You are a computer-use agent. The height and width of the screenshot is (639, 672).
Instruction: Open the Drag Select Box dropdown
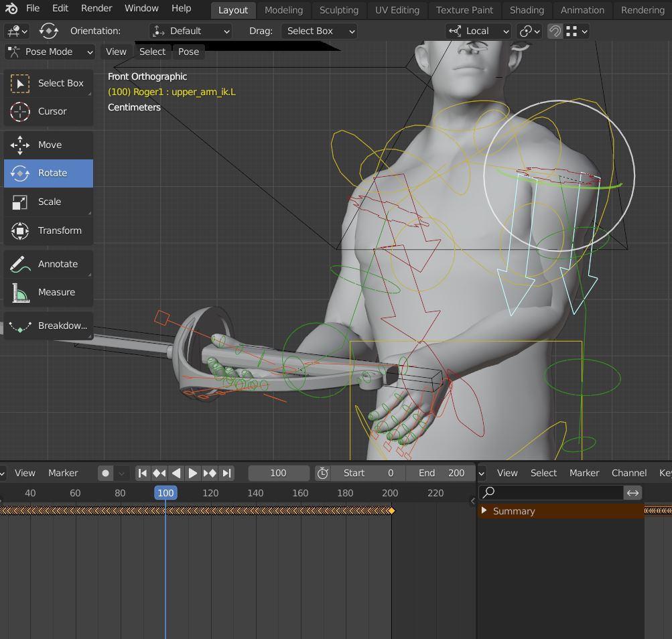click(x=320, y=31)
